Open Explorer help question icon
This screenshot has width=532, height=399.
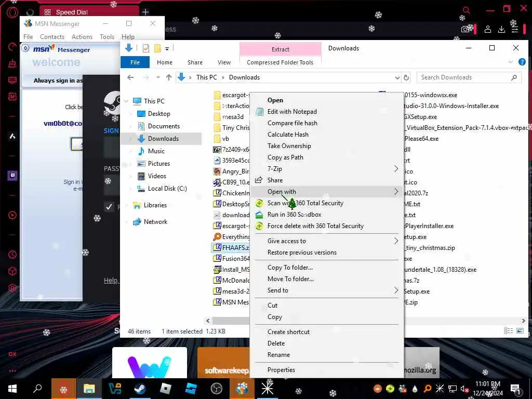[522, 62]
